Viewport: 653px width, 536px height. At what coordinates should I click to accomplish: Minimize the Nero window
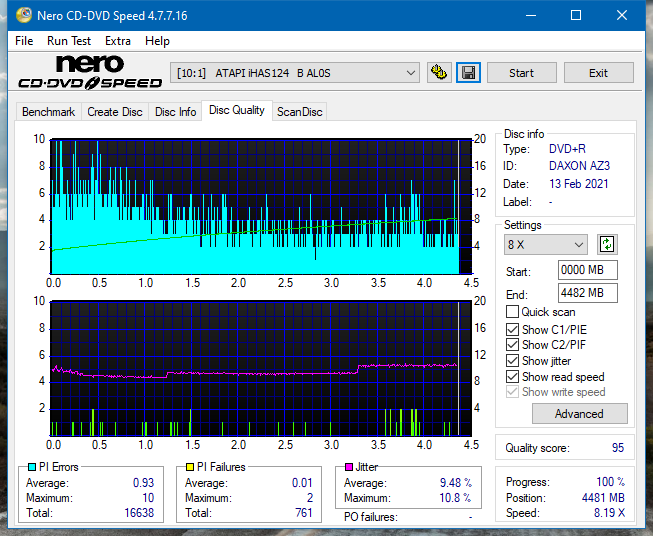(x=531, y=15)
